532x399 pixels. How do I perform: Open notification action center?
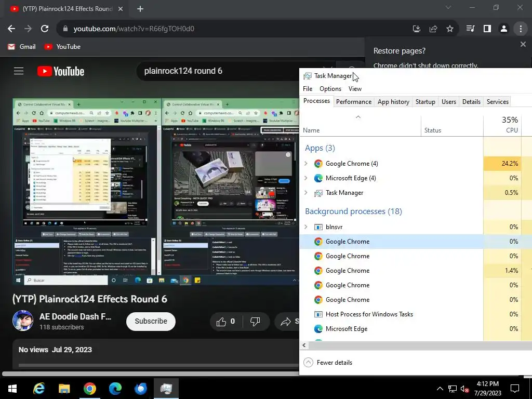point(515,389)
